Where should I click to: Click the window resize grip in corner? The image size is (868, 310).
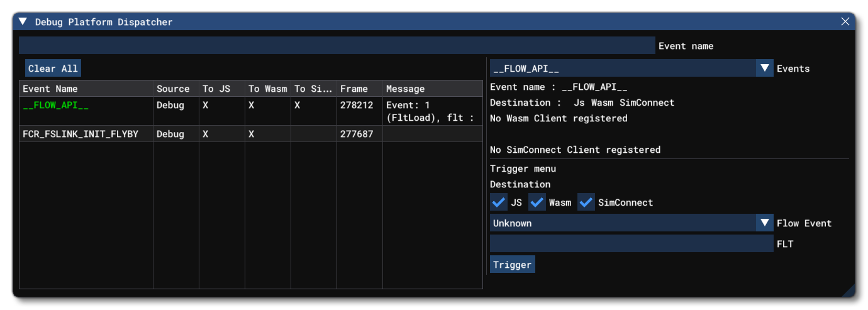[x=849, y=290]
